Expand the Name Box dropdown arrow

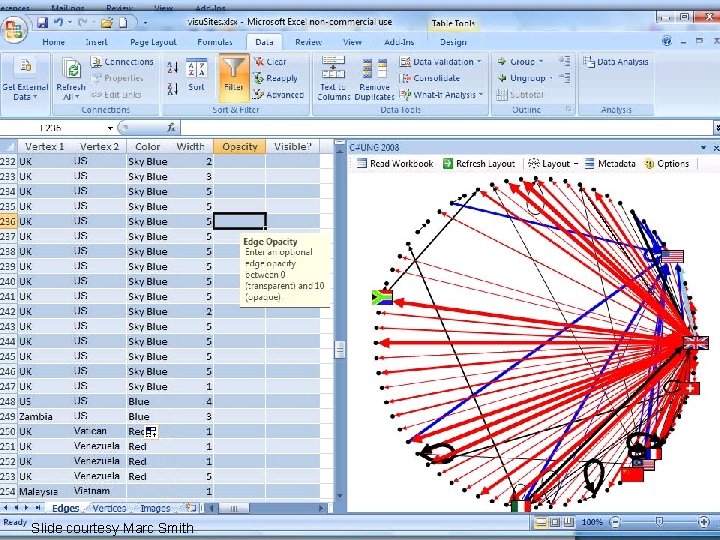coord(110,128)
